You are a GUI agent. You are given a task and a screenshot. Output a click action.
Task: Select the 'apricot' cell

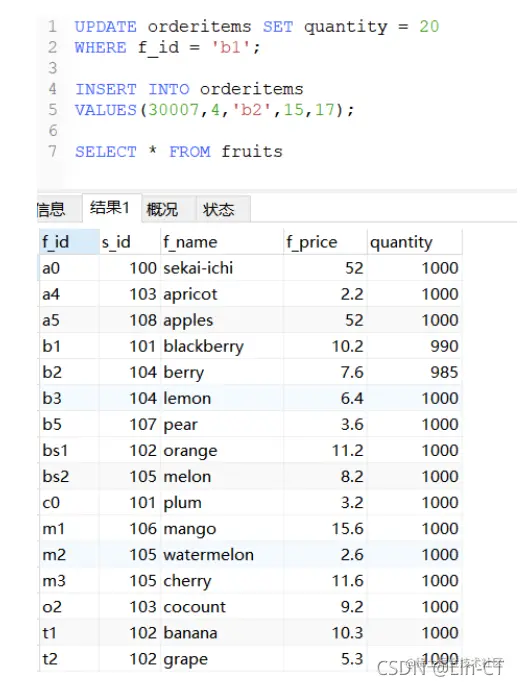pos(222,294)
